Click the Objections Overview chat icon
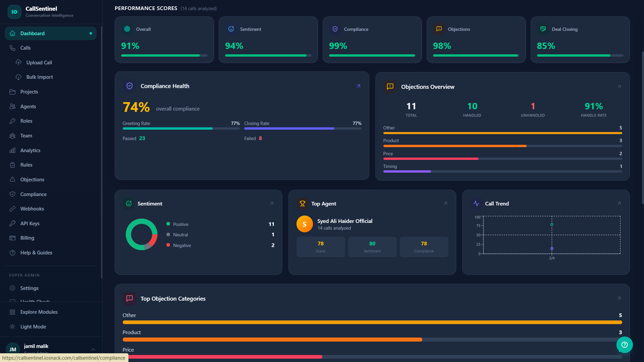The height and width of the screenshot is (362, 644). (390, 87)
